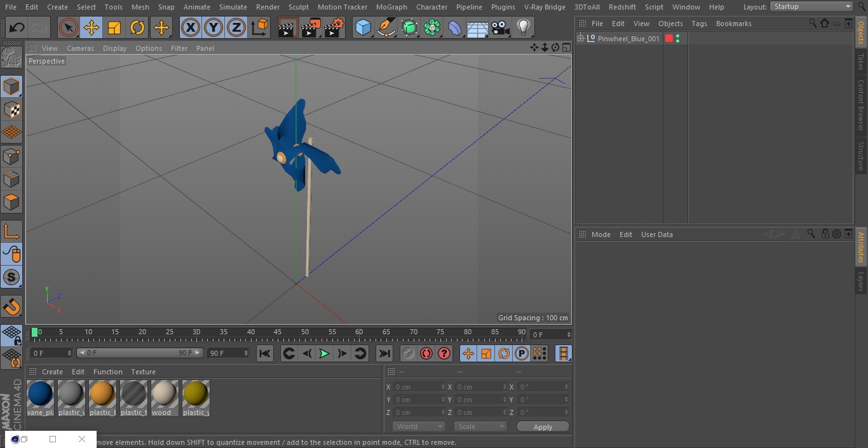Open the MoGraph menu
Viewport: 868px width, 448px height.
tap(391, 7)
